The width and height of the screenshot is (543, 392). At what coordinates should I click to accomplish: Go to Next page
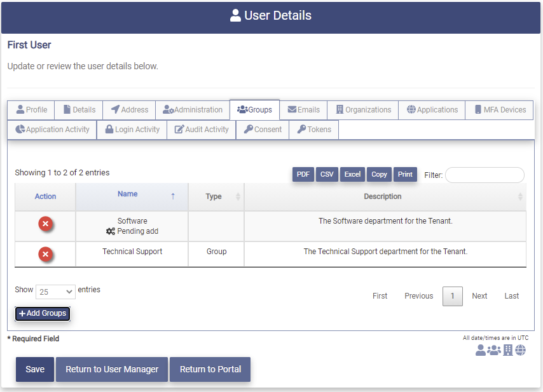479,296
